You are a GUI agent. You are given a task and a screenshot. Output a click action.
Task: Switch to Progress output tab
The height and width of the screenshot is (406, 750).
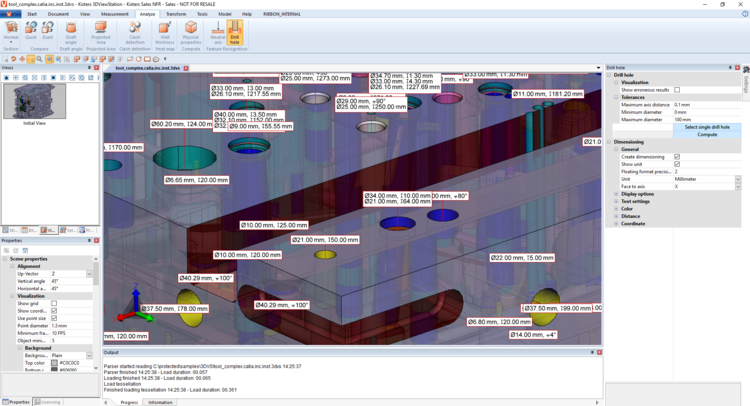click(129, 403)
